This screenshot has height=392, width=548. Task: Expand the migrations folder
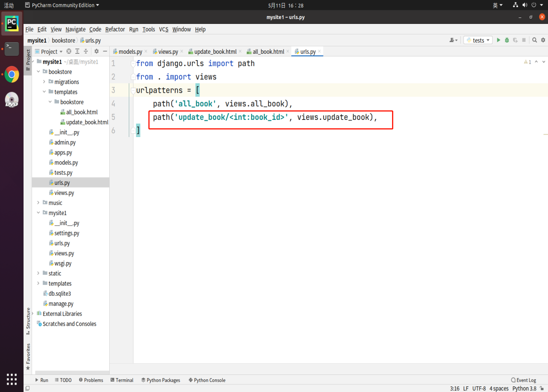pos(44,82)
